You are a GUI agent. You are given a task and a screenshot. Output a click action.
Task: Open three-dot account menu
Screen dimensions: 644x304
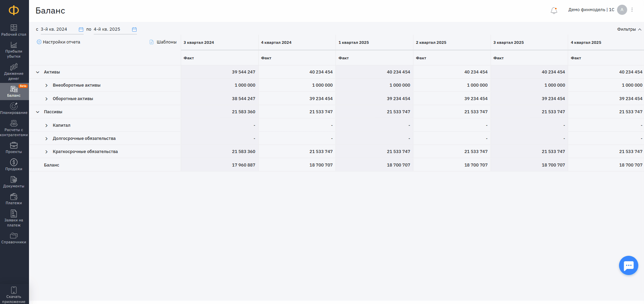click(632, 10)
